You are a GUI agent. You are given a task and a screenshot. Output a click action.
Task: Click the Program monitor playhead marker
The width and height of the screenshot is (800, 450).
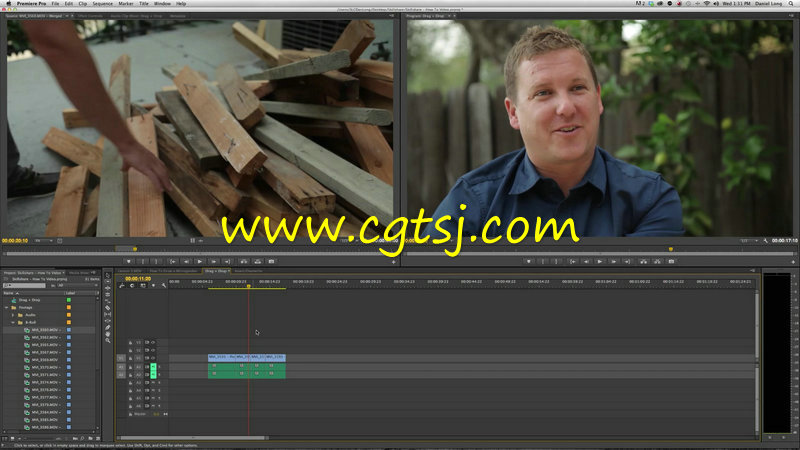tap(670, 249)
